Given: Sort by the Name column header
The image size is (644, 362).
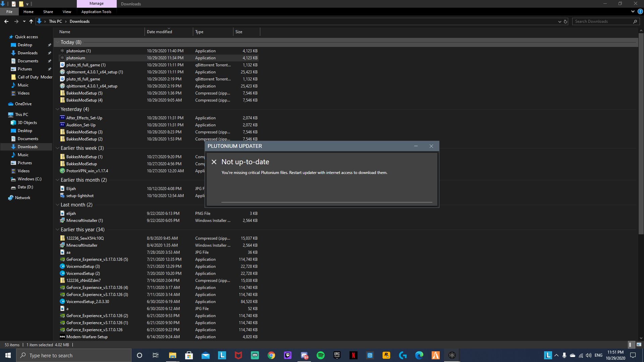Looking at the screenshot, I should [x=101, y=32].
